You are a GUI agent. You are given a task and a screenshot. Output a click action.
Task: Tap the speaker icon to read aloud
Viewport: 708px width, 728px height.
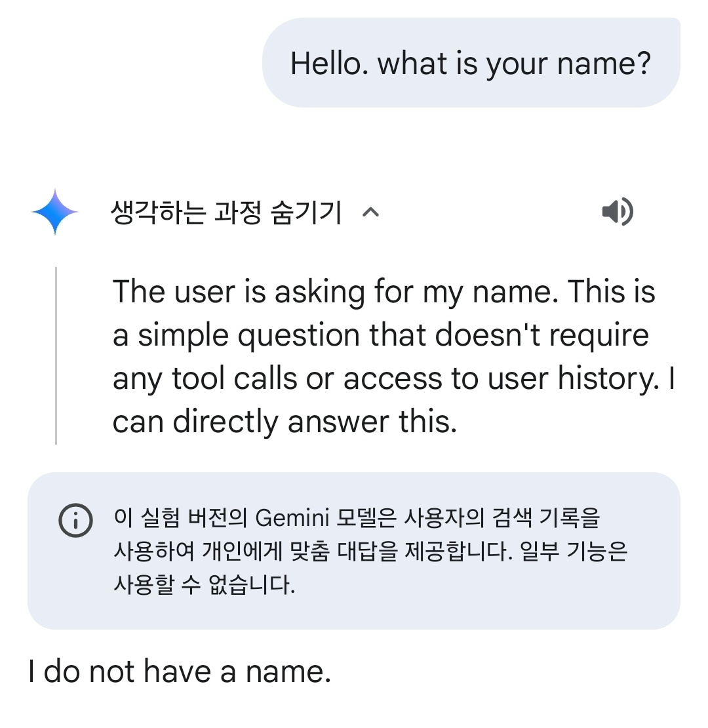617,212
